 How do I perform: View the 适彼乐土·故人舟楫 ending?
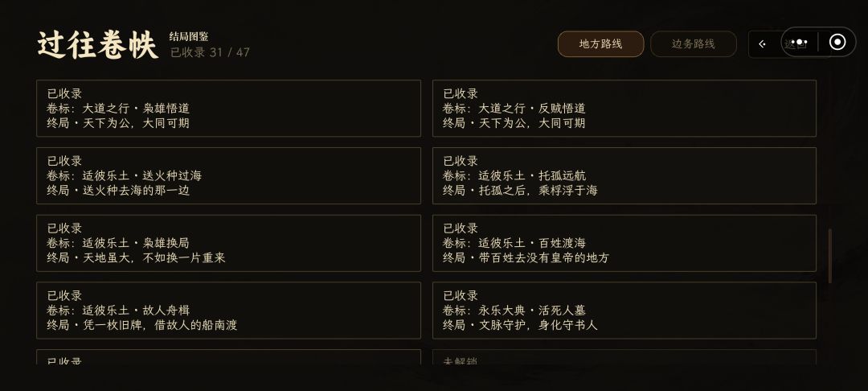tap(228, 310)
